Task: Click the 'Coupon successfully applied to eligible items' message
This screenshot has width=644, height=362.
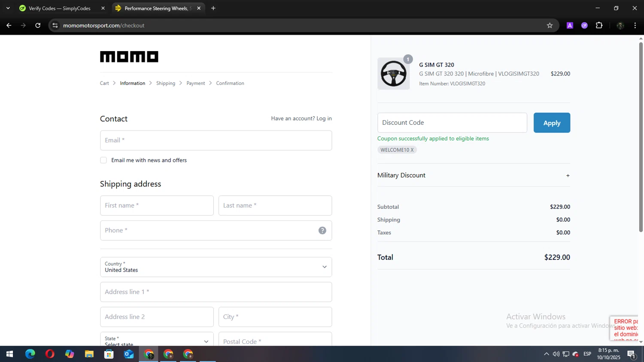Action: pyautogui.click(x=433, y=139)
